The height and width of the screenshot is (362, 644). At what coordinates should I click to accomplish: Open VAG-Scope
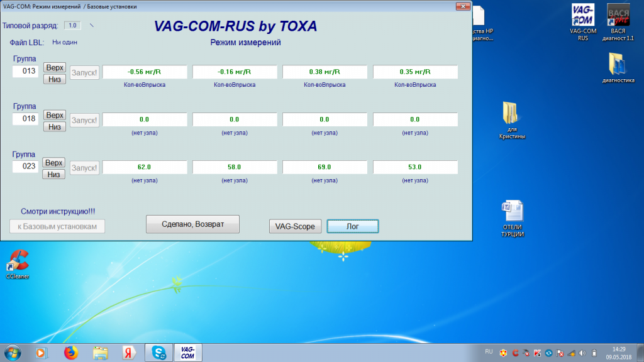[x=295, y=226]
